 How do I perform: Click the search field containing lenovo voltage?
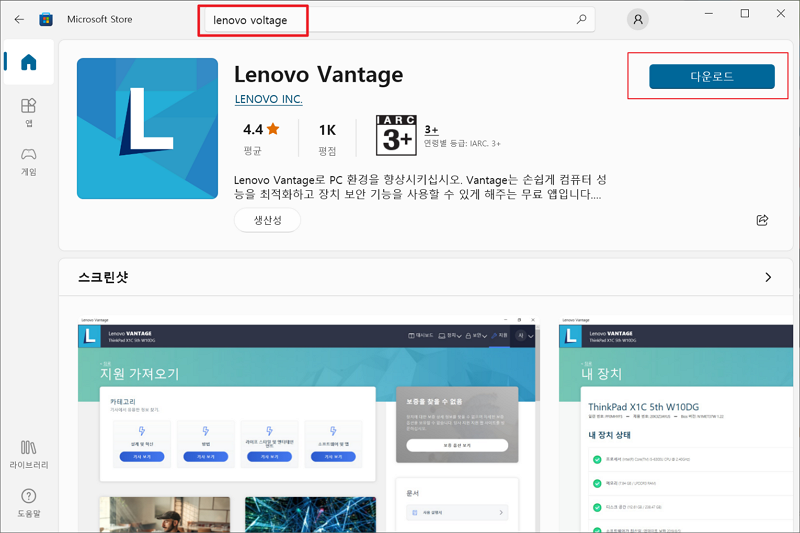(399, 20)
